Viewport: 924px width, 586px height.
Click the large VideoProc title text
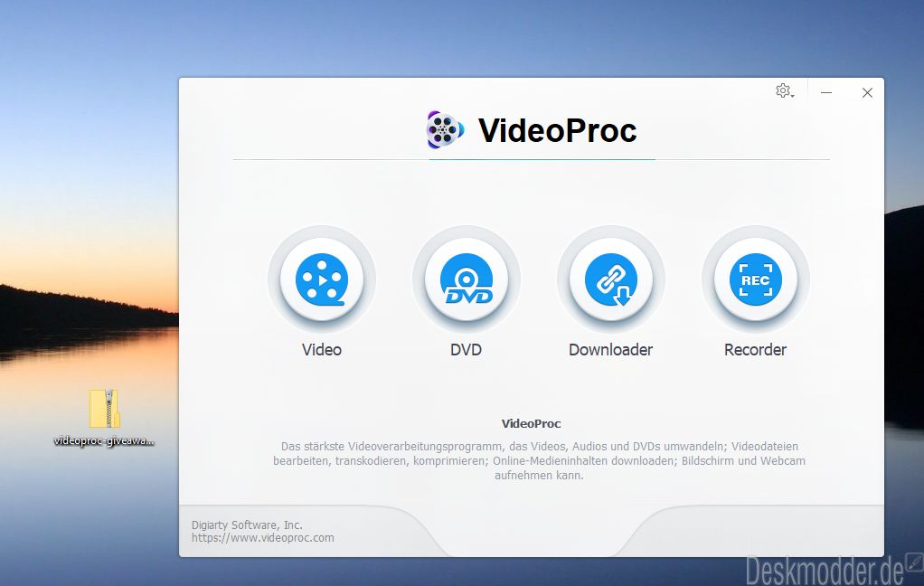[558, 130]
